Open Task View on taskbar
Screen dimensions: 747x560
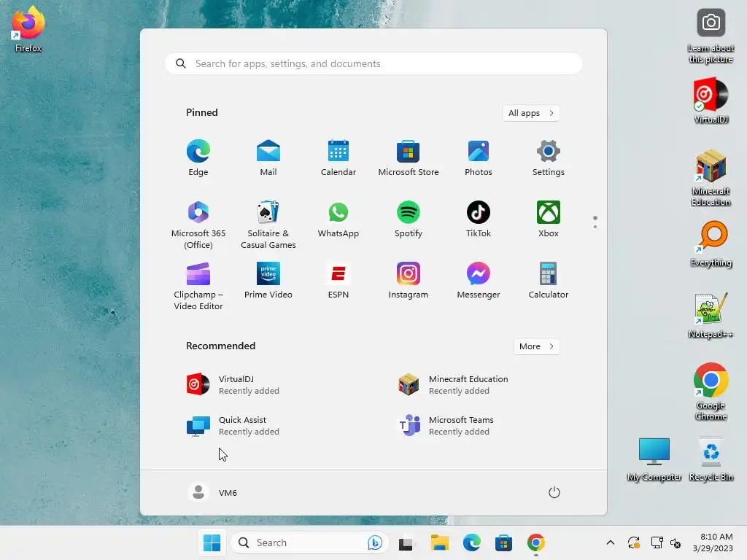click(x=406, y=542)
